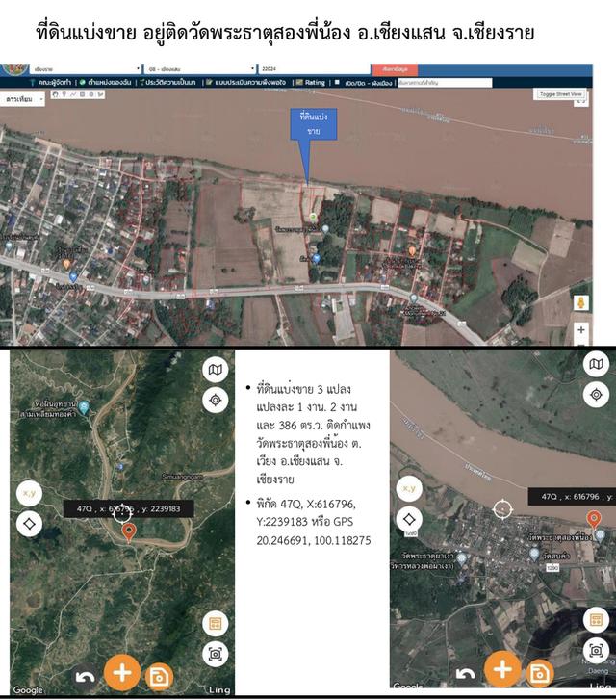Tap the locate-me icon on the left phone map
The height and width of the screenshot is (700, 616).
point(216,400)
